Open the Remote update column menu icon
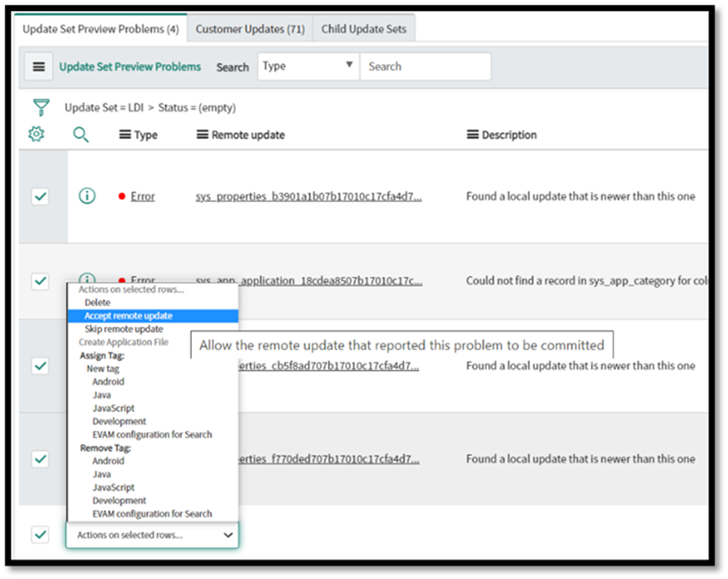Image resolution: width=728 pixels, height=579 pixels. pos(202,135)
